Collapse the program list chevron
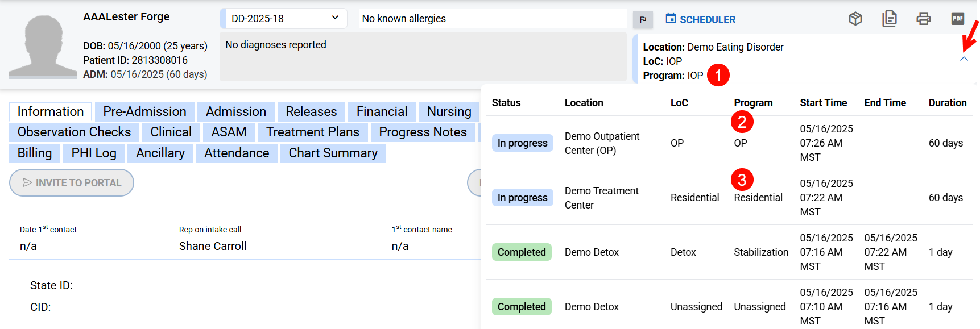The width and height of the screenshot is (980, 329). [964, 59]
